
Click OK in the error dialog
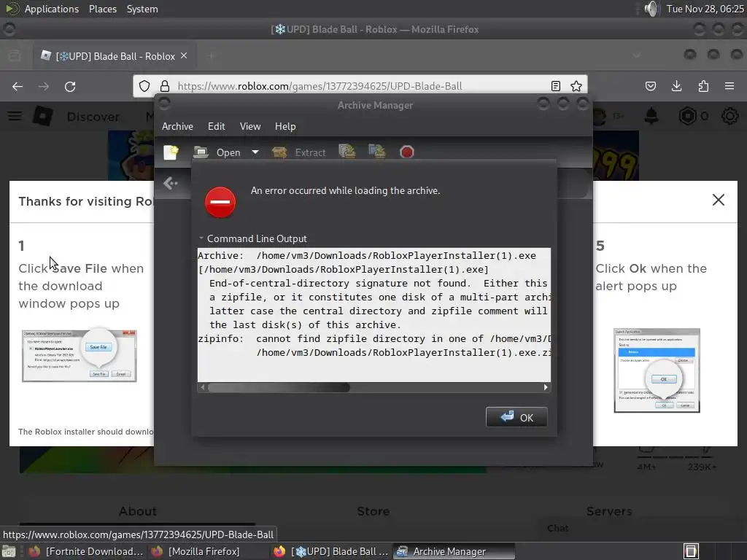coord(516,417)
